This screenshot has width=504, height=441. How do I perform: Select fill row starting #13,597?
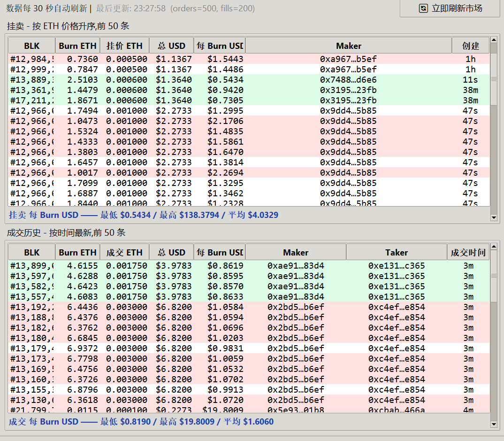249,276
